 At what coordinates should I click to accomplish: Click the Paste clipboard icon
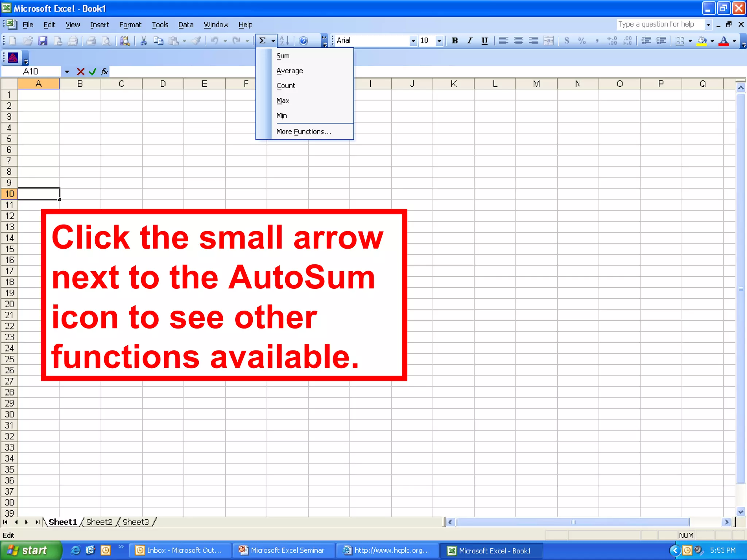coord(174,41)
